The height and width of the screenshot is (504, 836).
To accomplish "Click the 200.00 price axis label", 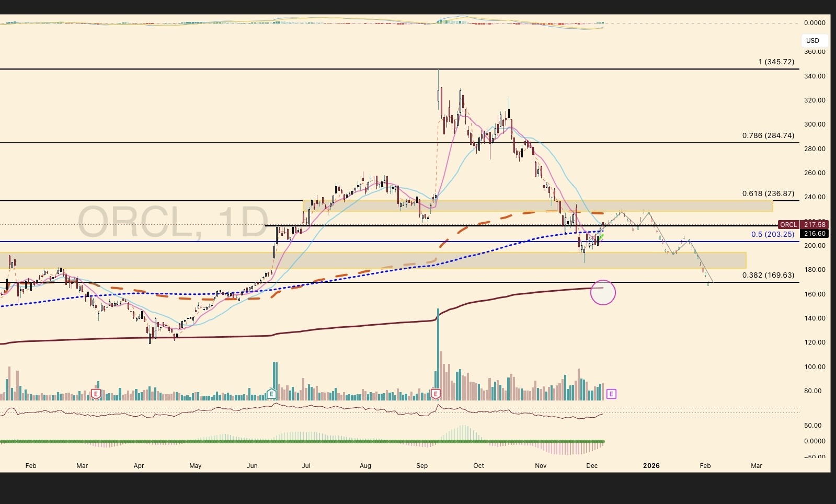I will (x=815, y=245).
